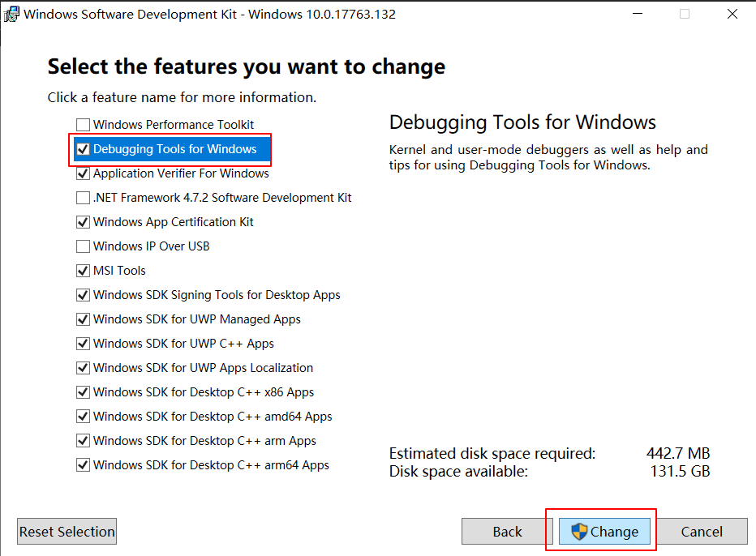Close the SDK setup window
Screen dimensions: 756x556
click(x=732, y=14)
